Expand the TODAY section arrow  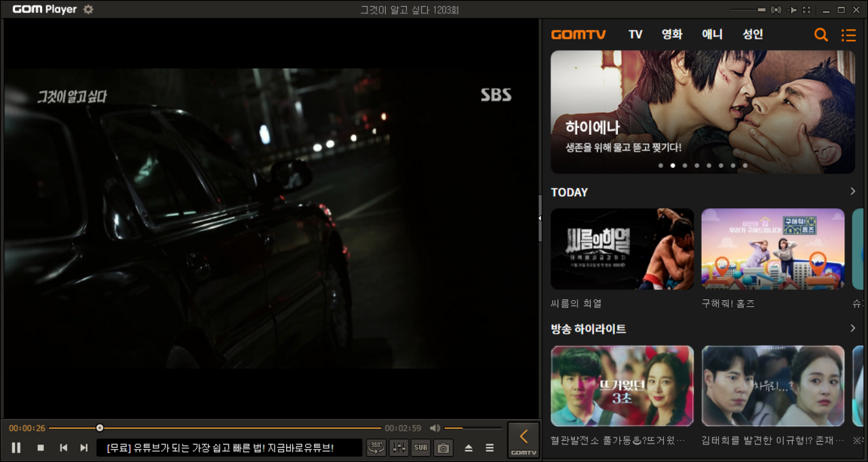tap(852, 192)
